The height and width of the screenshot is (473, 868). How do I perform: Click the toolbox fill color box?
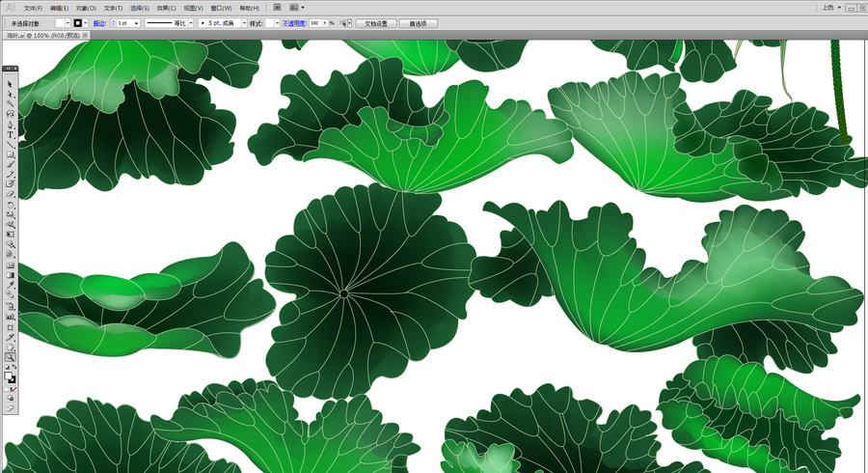click(x=8, y=376)
